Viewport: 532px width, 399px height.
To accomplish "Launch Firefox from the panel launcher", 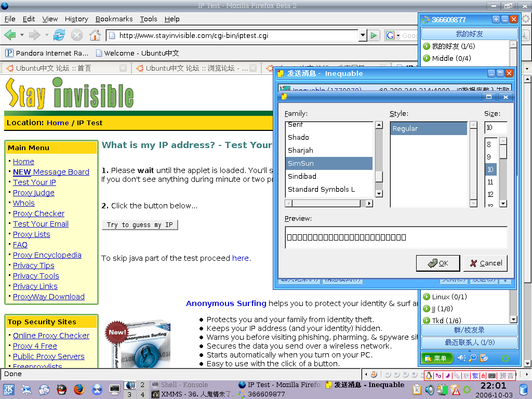I will point(79,390).
